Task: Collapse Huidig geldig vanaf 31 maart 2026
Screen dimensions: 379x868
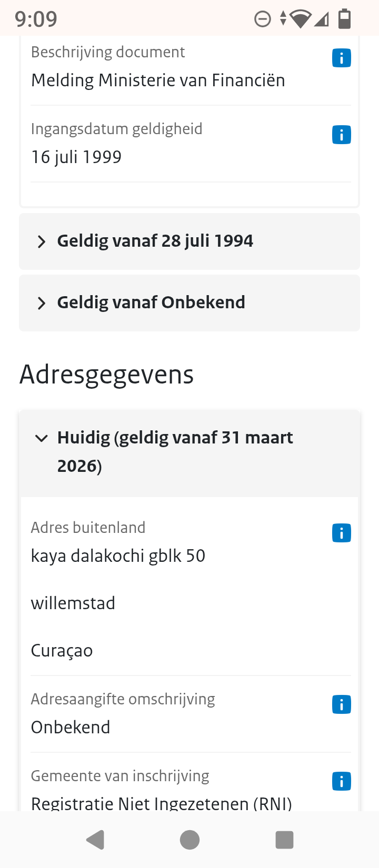Action: pyautogui.click(x=189, y=453)
